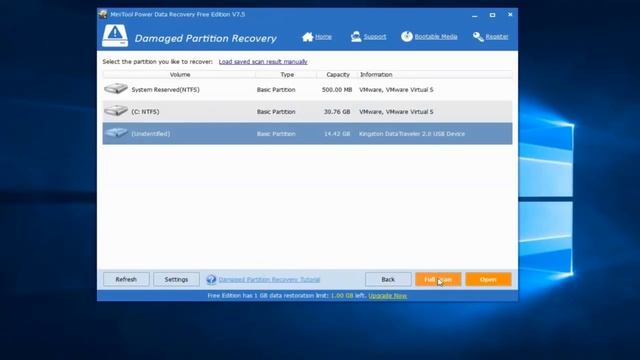Follow the Upgrade Now link

pyautogui.click(x=388, y=296)
